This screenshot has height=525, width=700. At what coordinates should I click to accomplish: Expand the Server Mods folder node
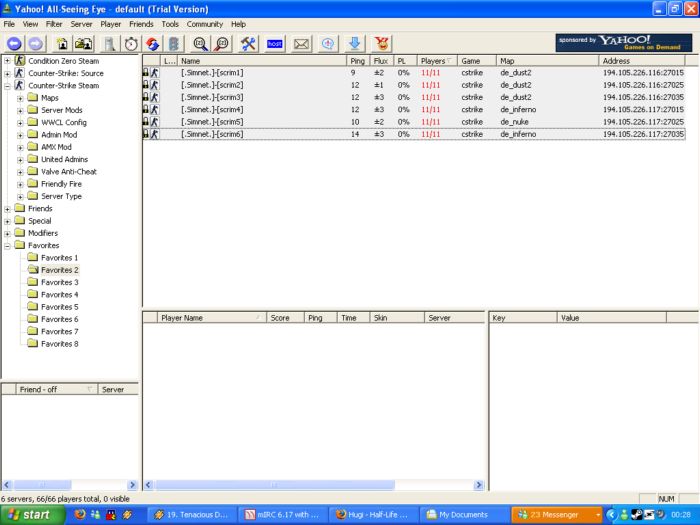20,110
